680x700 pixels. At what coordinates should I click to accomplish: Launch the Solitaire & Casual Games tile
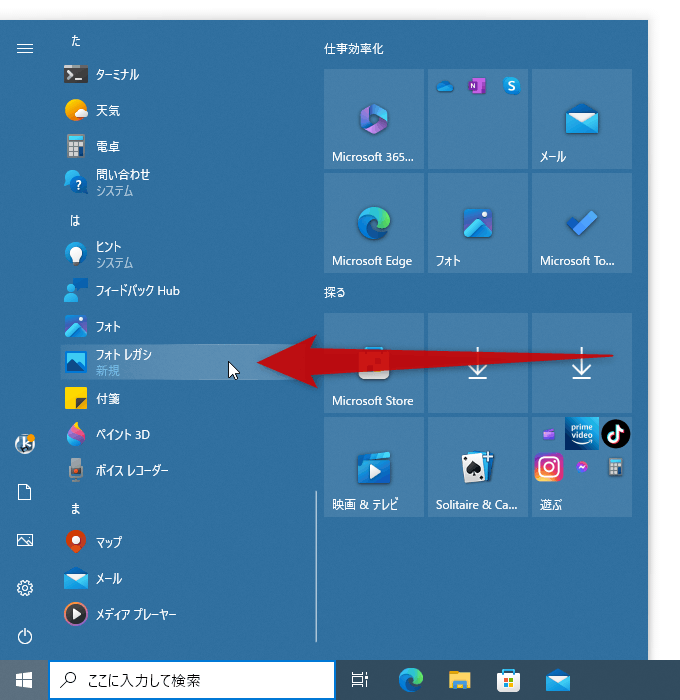coord(478,467)
